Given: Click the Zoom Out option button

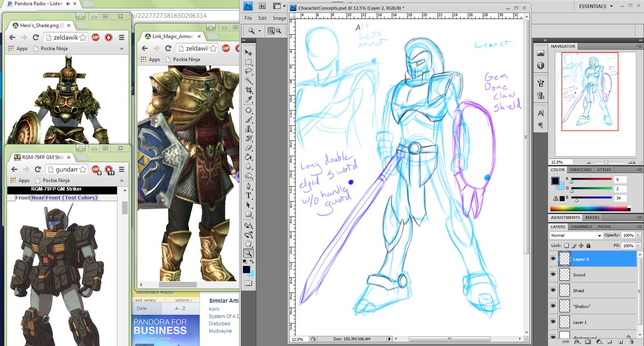Looking at the screenshot, I should pos(278,31).
